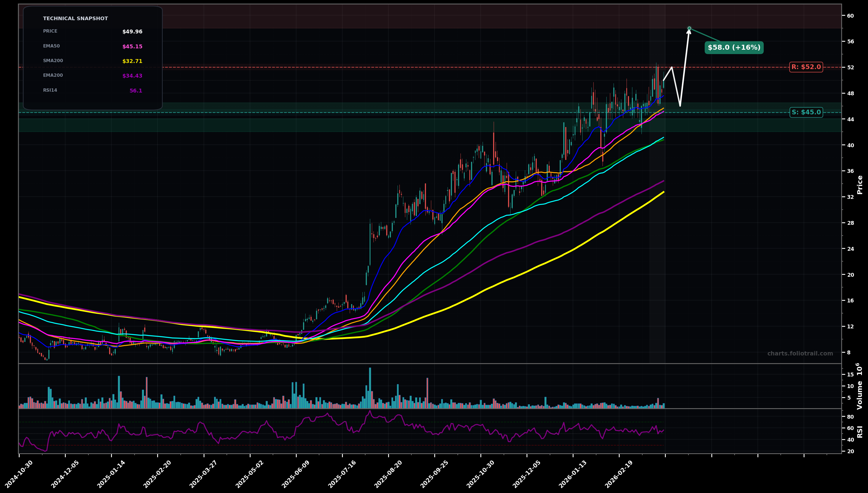Select the projection endpoint marker above $58 label

pyautogui.click(x=689, y=28)
